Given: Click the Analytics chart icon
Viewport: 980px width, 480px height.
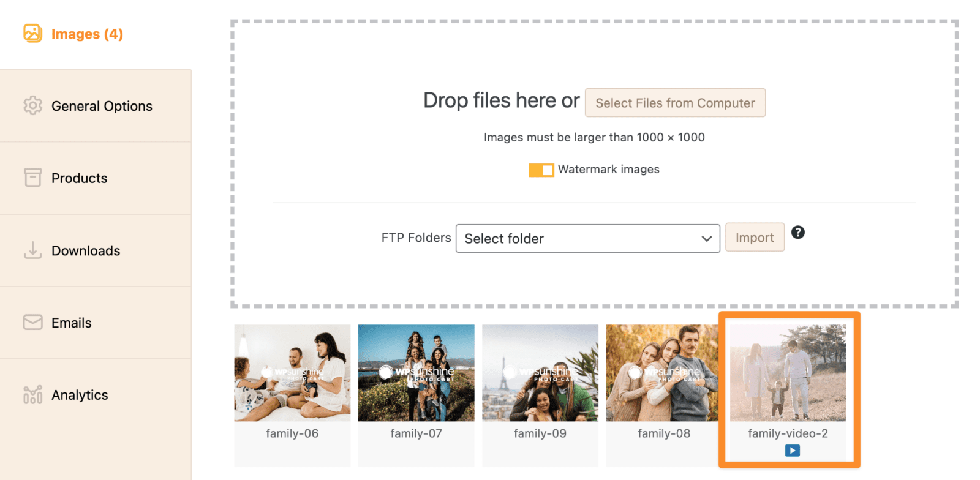Looking at the screenshot, I should (32, 395).
